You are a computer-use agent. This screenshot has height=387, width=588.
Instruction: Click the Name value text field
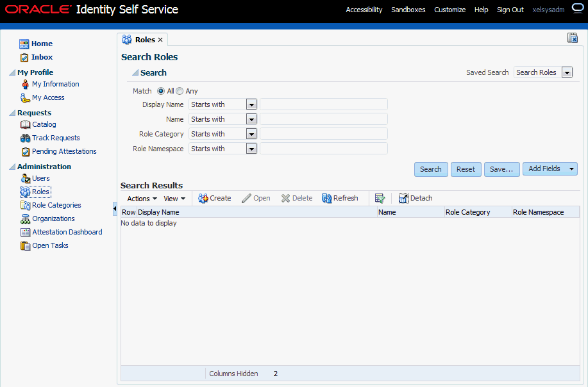tap(324, 119)
